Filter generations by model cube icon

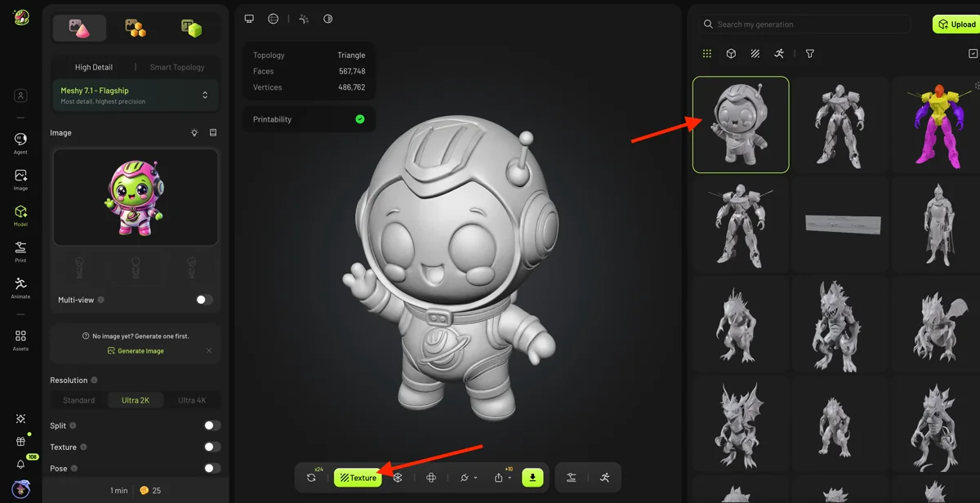[731, 54]
